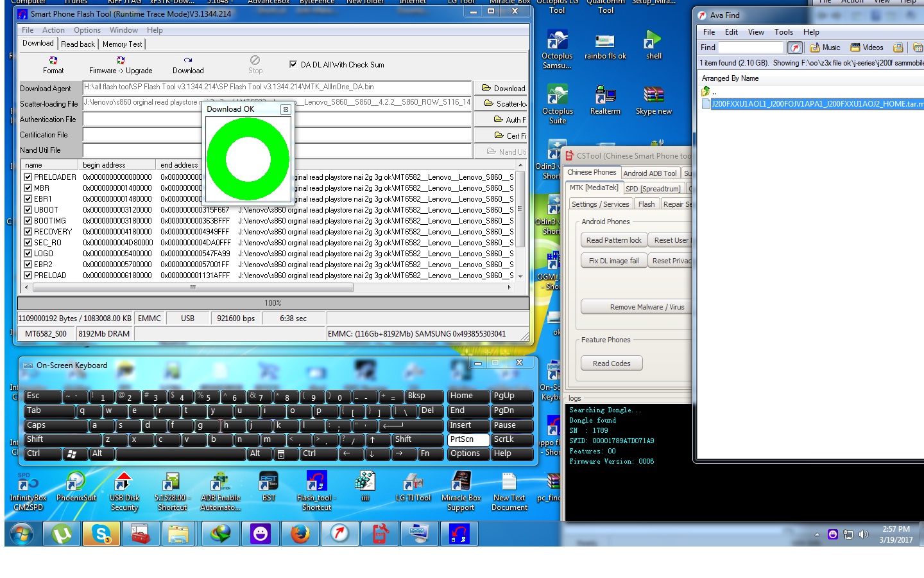The image size is (924, 578).
Task: Select SPD [Spreadtrum] tab in CSTool
Action: (653, 189)
